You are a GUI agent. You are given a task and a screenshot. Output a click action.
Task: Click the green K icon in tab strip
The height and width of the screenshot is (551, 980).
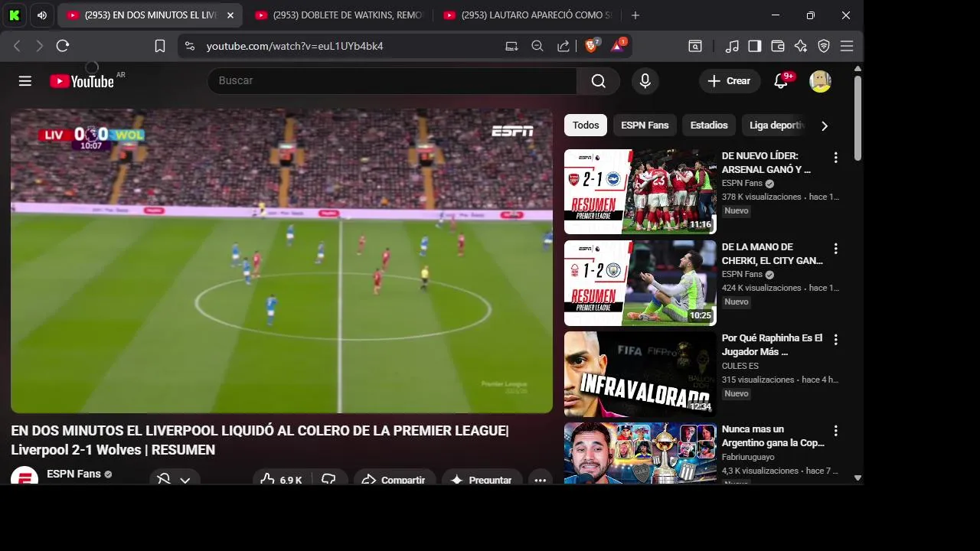[15, 15]
